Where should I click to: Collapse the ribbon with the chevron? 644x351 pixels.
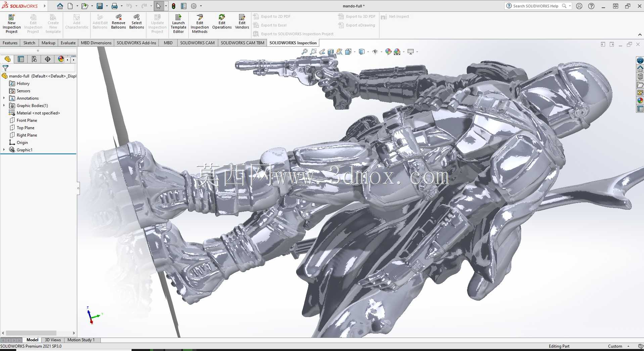pyautogui.click(x=640, y=35)
